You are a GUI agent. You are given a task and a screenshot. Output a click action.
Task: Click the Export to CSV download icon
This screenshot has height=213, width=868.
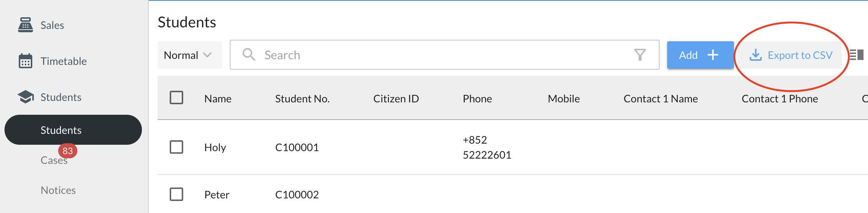(755, 55)
